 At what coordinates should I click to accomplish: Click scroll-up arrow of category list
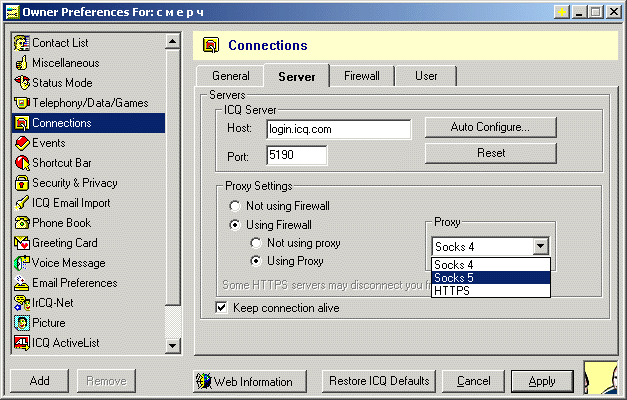click(172, 42)
